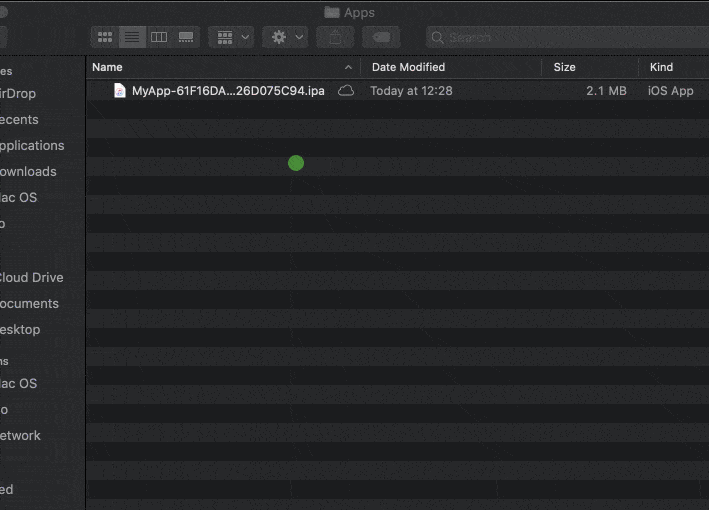Open Desktop in the sidebar

20,330
